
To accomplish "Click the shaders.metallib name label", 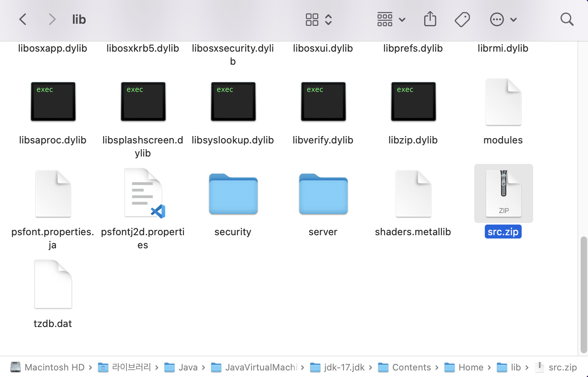I will click(413, 232).
